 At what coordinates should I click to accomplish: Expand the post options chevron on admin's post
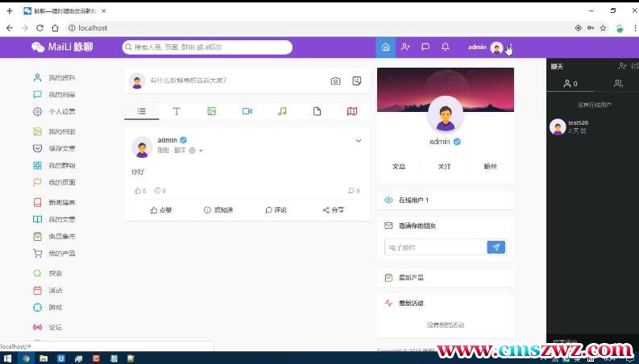point(359,141)
